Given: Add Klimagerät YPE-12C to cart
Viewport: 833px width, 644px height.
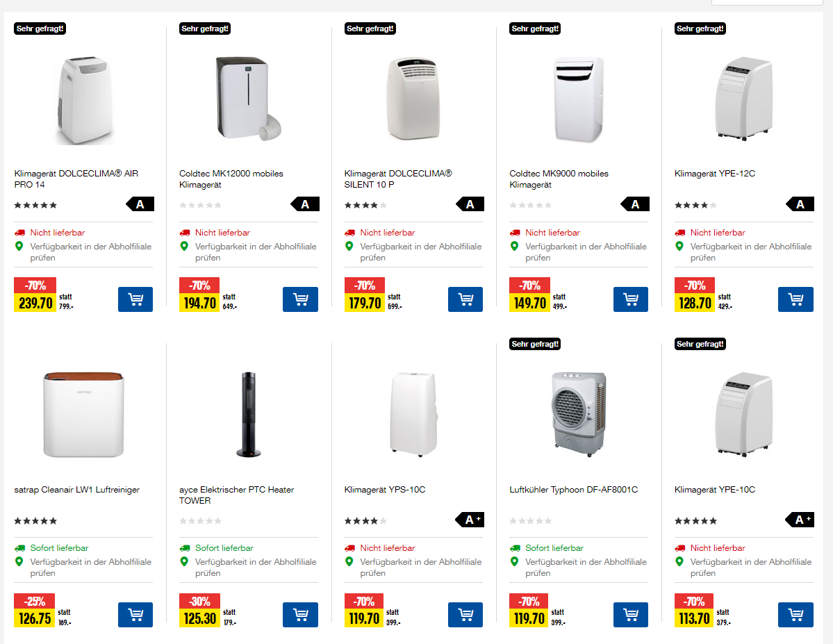Looking at the screenshot, I should (x=795, y=299).
